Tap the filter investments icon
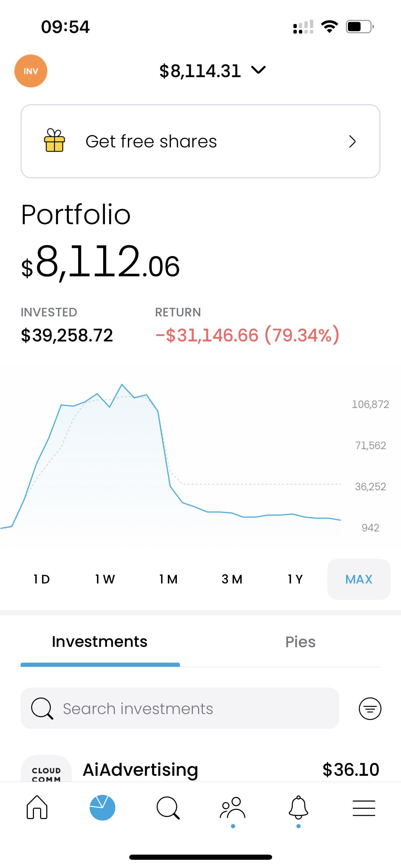The image size is (401, 868). pyautogui.click(x=370, y=709)
